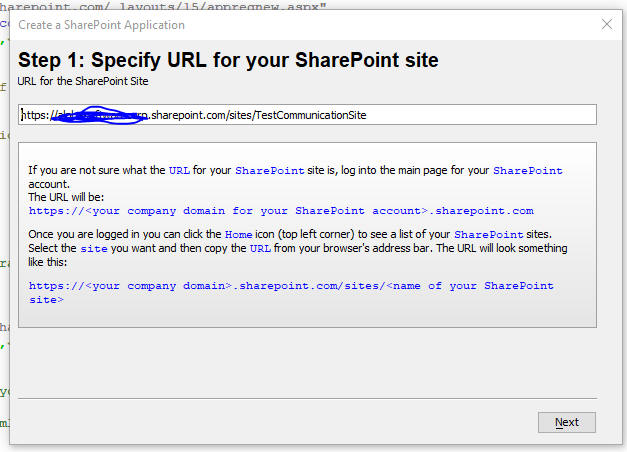Click the 'Create a SharePoint Application' title text
Viewport: 627px width, 452px height.
102,25
